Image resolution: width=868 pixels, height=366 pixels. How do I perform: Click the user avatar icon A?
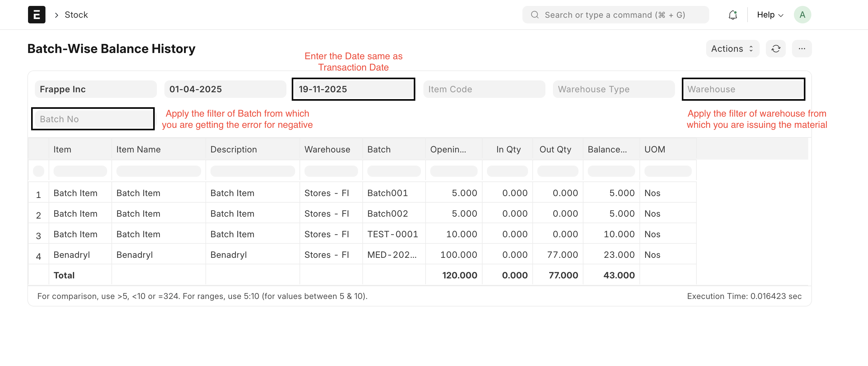click(x=802, y=15)
